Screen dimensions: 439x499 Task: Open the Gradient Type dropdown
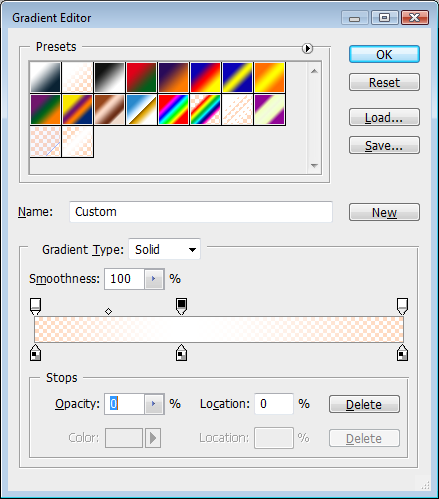[164, 249]
